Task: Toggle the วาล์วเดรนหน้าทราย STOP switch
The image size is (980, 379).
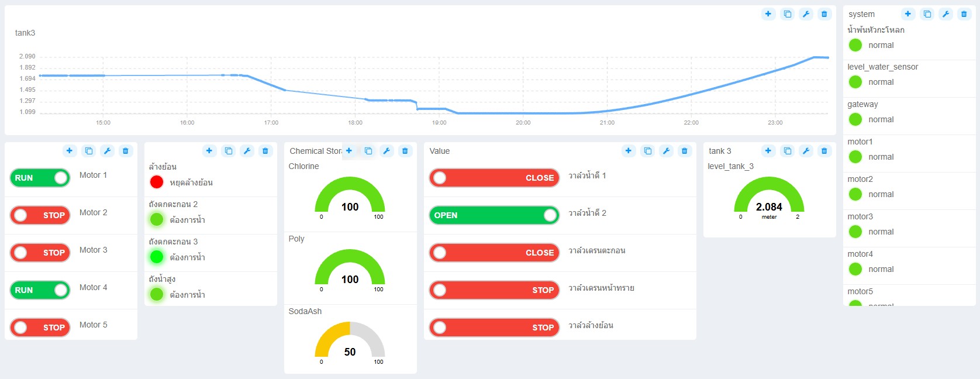Action: [x=495, y=290]
